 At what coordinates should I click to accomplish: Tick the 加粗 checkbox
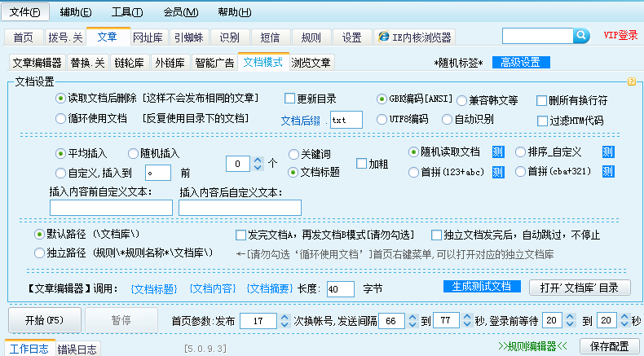click(x=361, y=164)
